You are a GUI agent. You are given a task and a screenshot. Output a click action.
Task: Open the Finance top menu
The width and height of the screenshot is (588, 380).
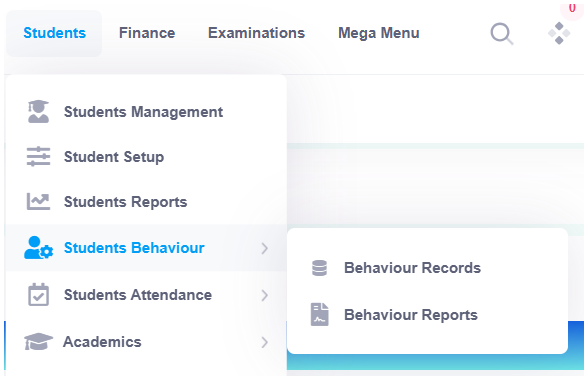coord(147,33)
